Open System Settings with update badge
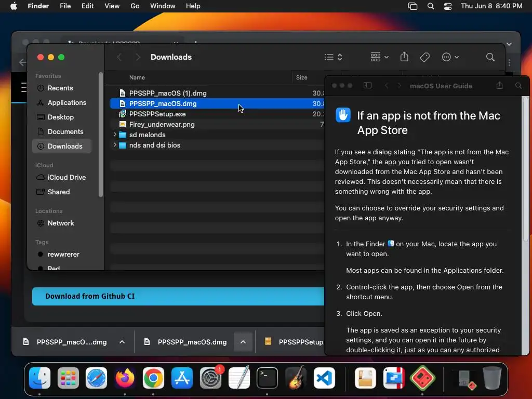Viewport: 532px width, 399px height. tap(211, 378)
